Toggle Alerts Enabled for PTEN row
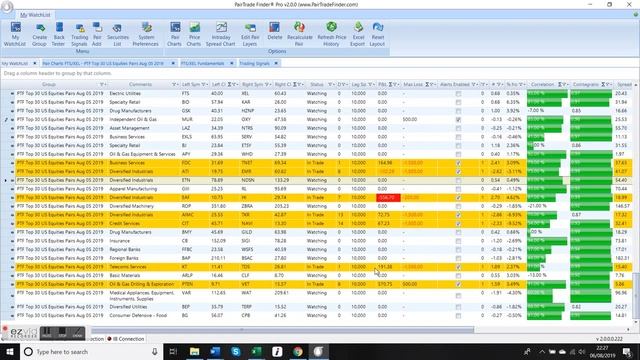Screen dimensions: 640x360 [458, 284]
